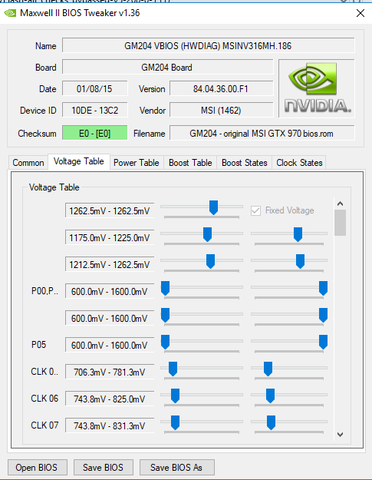Click the P05 row label
The height and width of the screenshot is (480, 372).
39,345
